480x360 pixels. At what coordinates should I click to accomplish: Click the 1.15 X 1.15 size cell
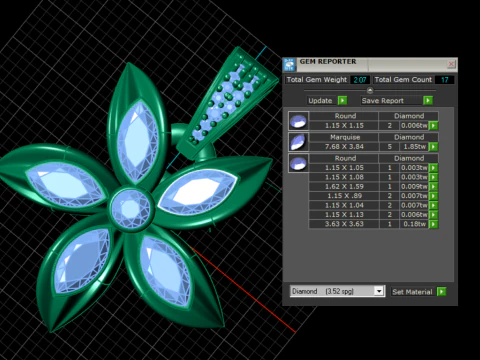click(344, 126)
